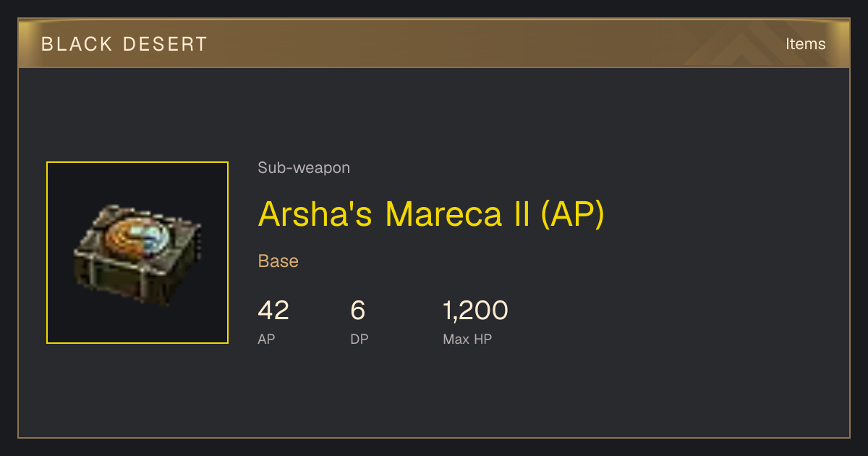
Task: Click the 1,200 Max HP stat value
Action: pyautogui.click(x=475, y=311)
